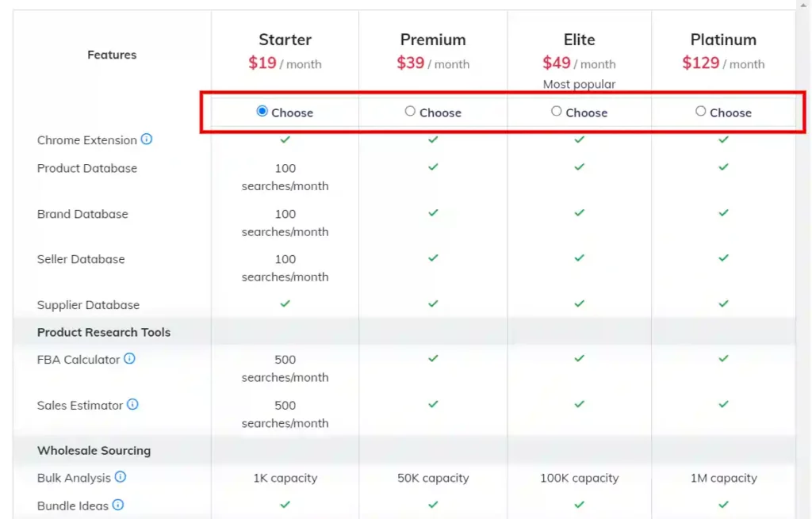Open the Chrome Extension info tooltip
This screenshot has width=812, height=519.
(147, 139)
